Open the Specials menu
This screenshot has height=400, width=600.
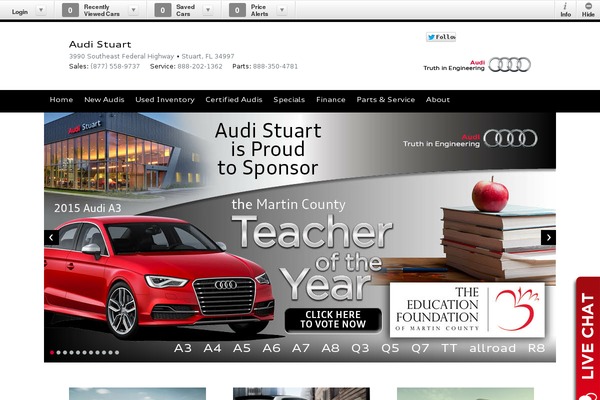click(289, 100)
